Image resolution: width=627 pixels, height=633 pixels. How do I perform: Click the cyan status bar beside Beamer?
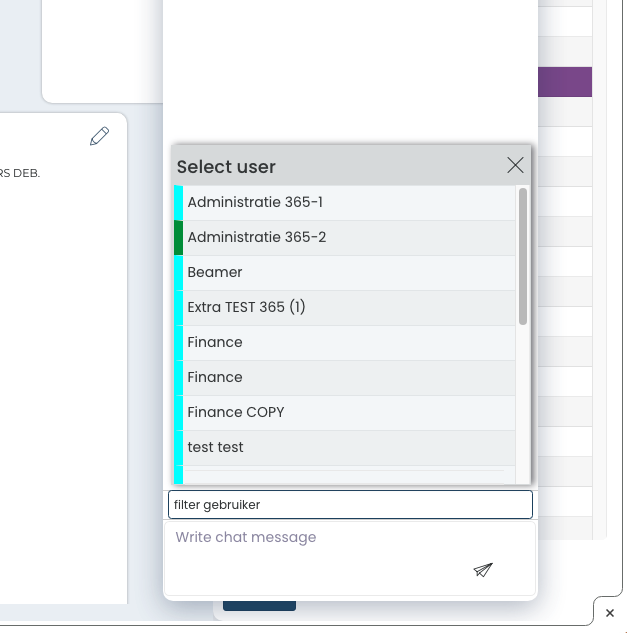click(178, 273)
